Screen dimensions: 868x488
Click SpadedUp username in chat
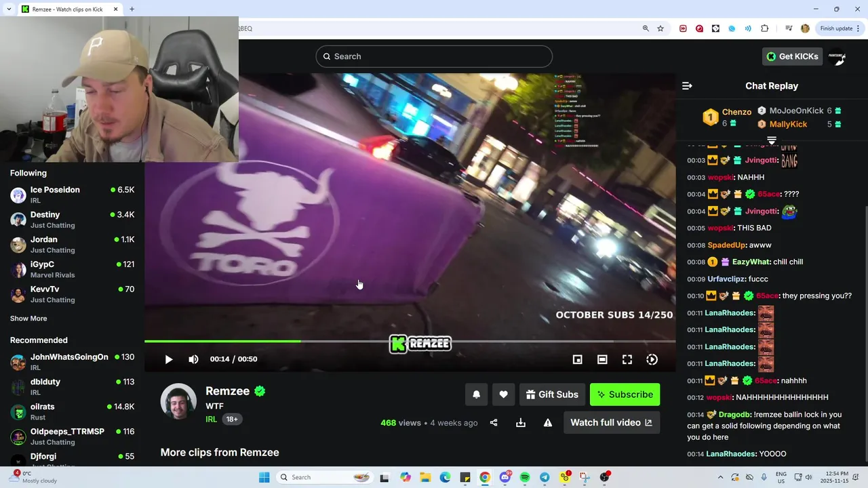point(726,245)
